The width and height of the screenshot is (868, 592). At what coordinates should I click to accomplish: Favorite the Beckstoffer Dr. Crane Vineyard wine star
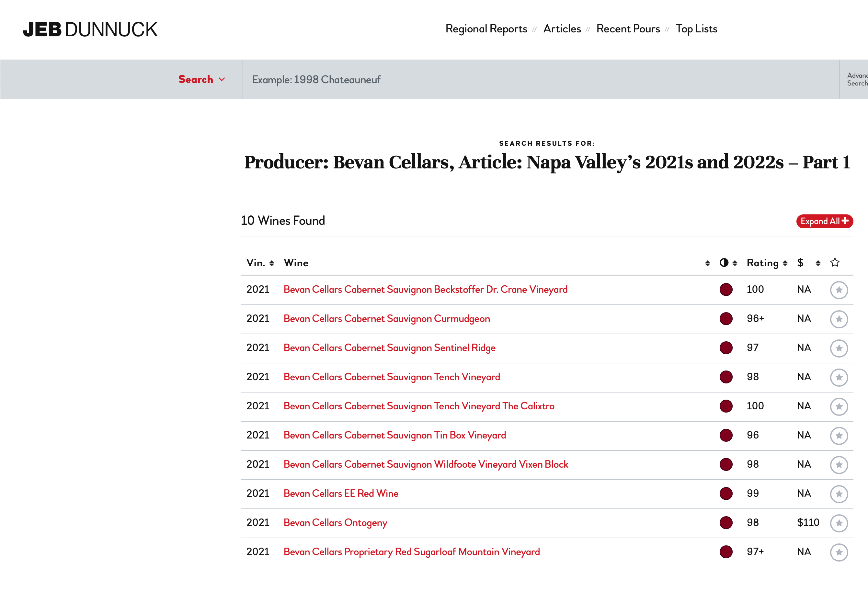(839, 290)
